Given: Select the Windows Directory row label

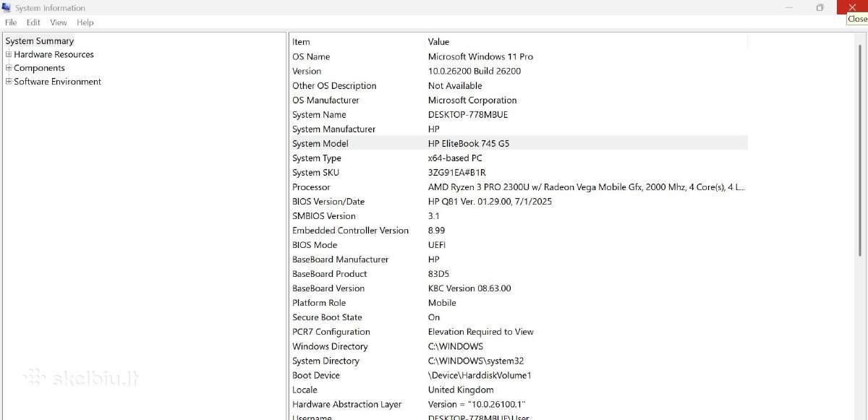Looking at the screenshot, I should point(330,346).
